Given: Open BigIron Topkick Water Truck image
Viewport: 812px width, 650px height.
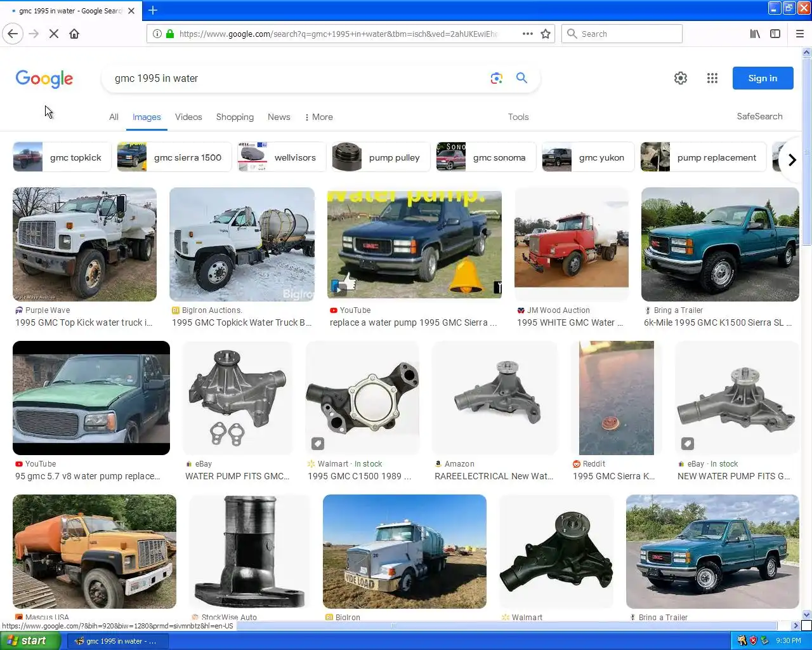Looking at the screenshot, I should coord(242,244).
